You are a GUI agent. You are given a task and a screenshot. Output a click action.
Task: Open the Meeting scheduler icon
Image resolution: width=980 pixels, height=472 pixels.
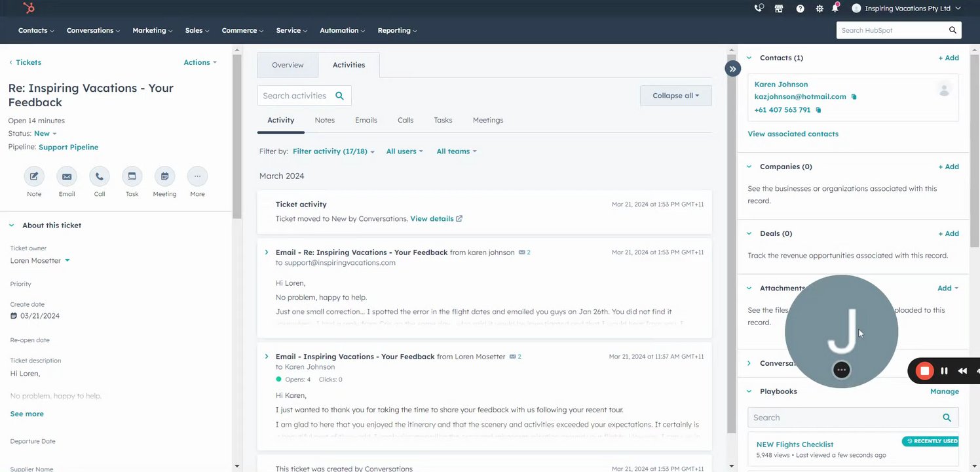click(164, 176)
